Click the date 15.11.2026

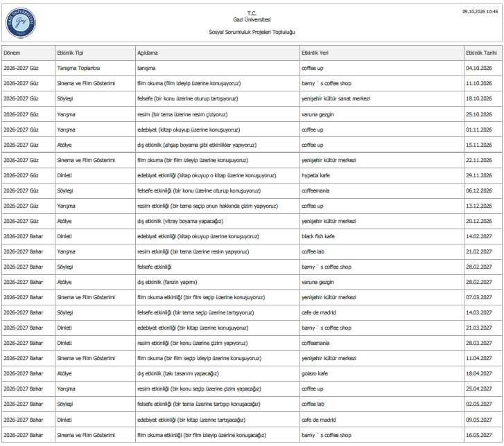[478, 145]
